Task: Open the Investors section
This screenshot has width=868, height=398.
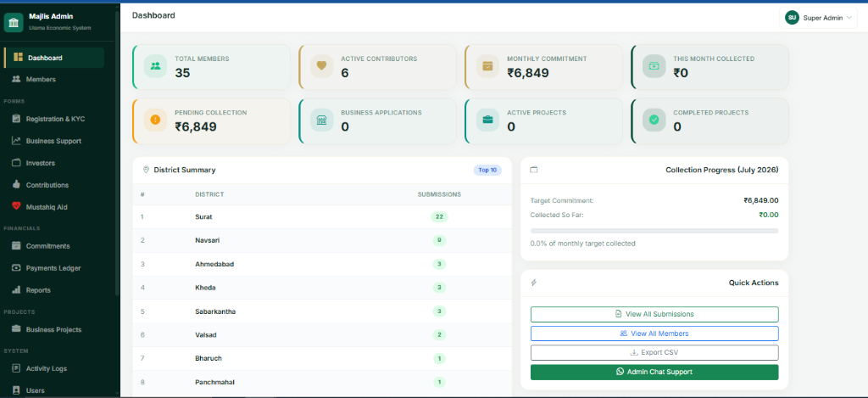Action: click(53, 163)
